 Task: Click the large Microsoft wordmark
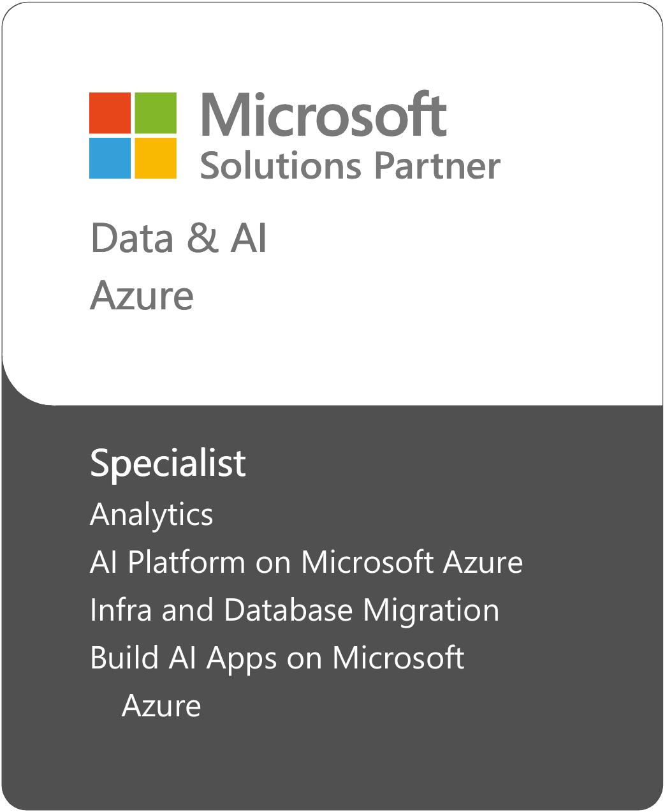tap(323, 115)
